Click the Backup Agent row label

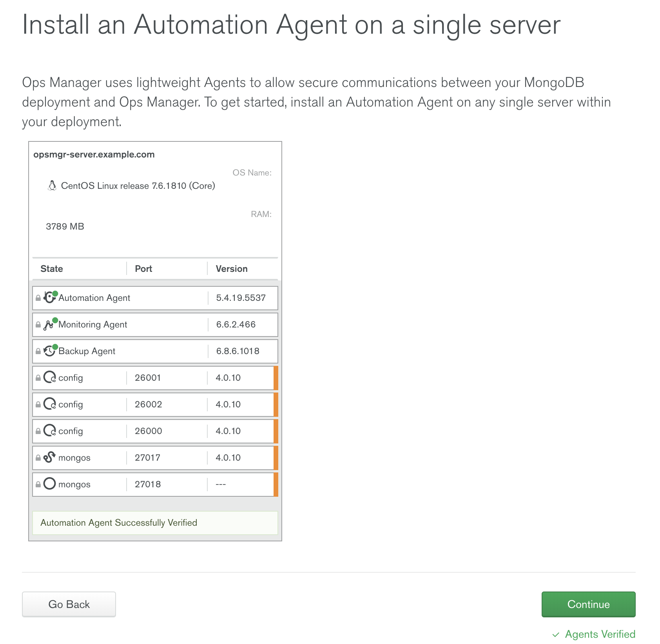click(87, 351)
